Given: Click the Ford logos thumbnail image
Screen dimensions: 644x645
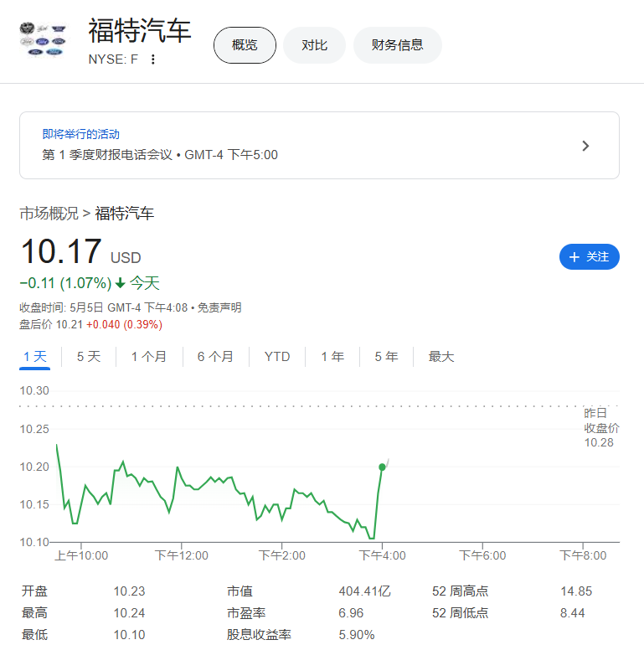Looking at the screenshot, I should coord(43,39).
